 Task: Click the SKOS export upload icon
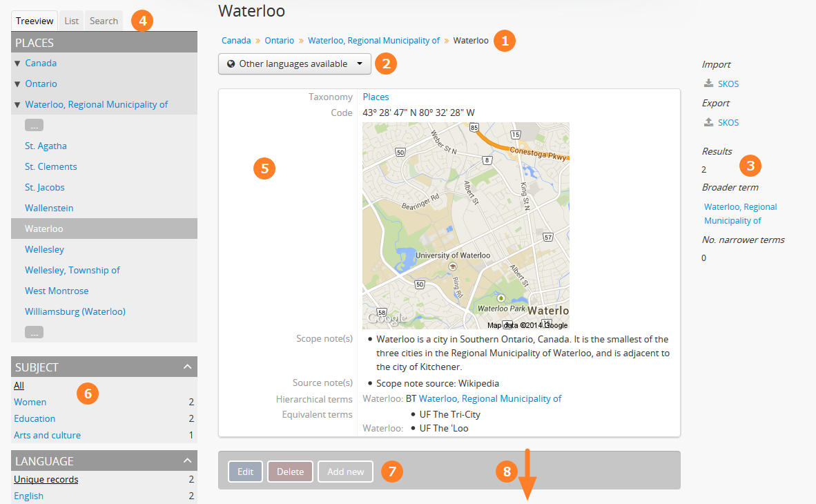click(708, 122)
